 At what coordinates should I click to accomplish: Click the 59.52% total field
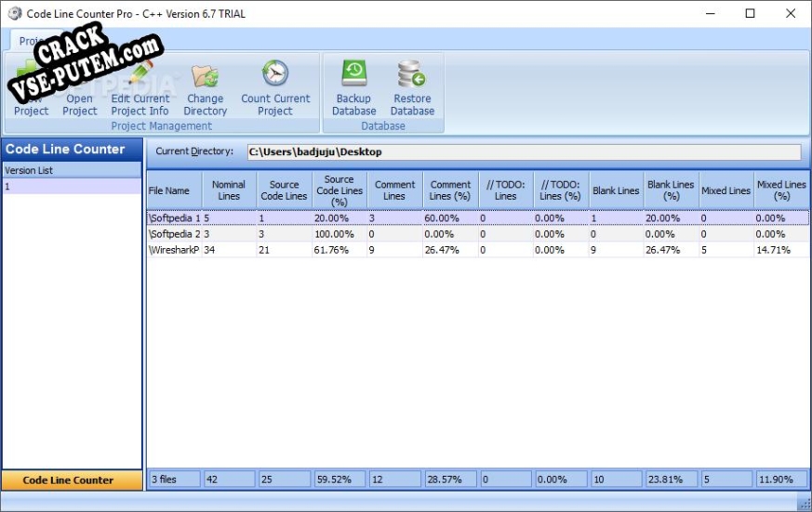point(339,479)
